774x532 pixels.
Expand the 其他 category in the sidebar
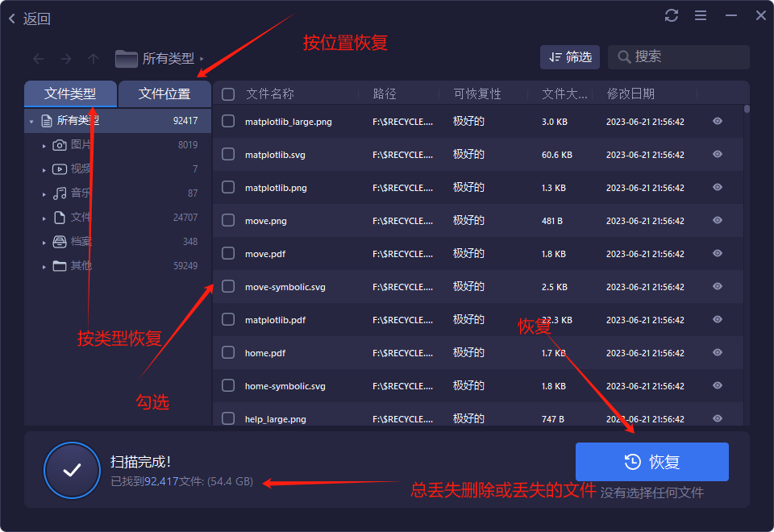click(x=44, y=265)
